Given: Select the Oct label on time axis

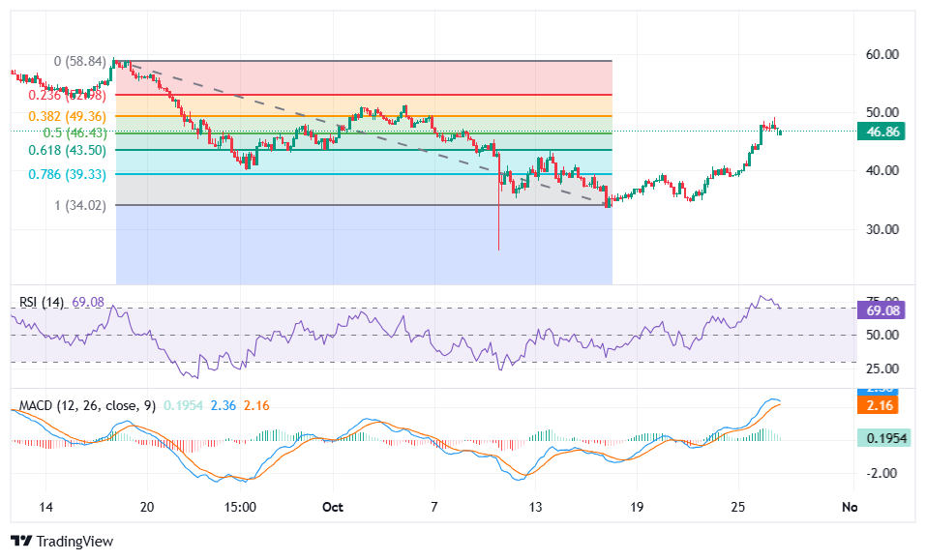Looking at the screenshot, I should [x=332, y=506].
